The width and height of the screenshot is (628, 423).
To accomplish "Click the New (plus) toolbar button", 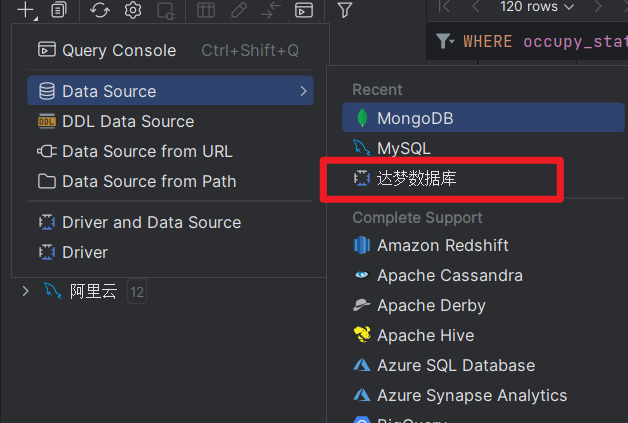I will pyautogui.click(x=26, y=10).
